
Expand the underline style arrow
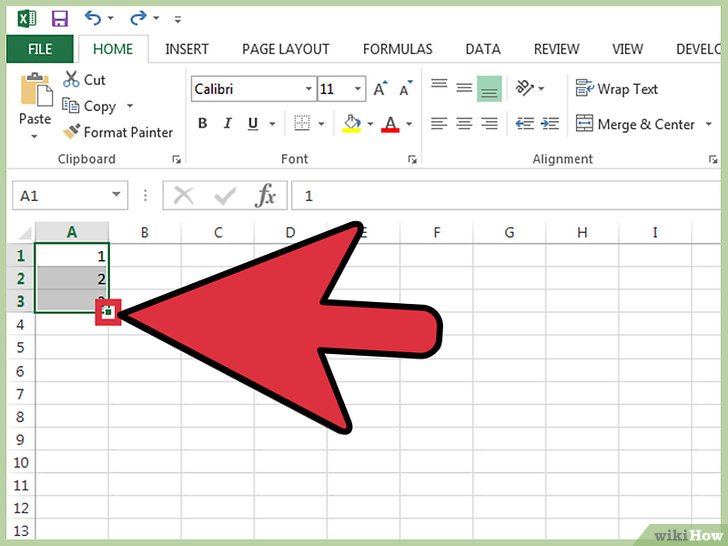pyautogui.click(x=272, y=124)
